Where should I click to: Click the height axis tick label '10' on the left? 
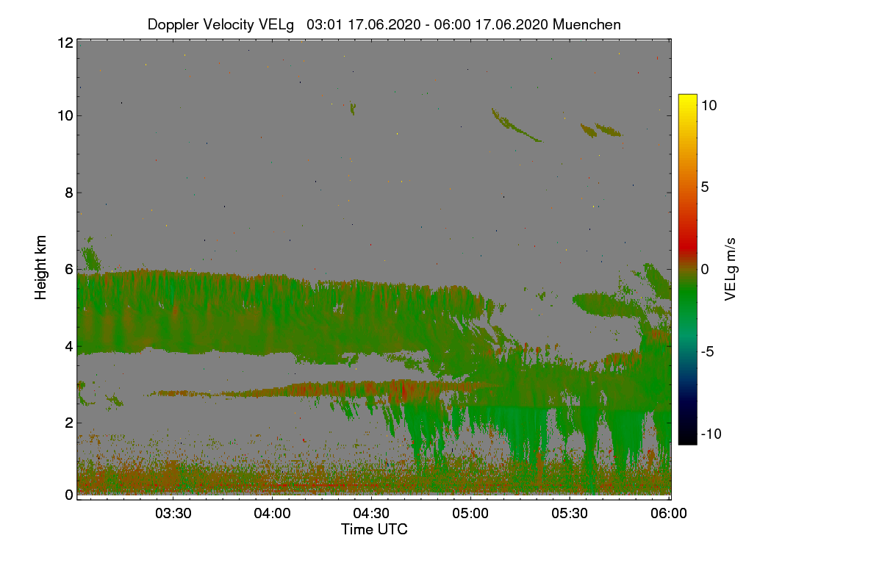pos(65,115)
